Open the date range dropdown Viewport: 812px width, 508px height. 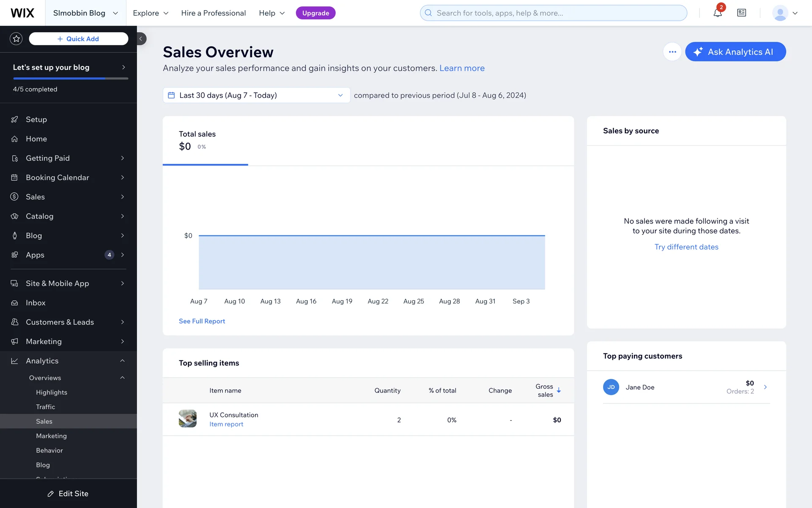coord(256,95)
